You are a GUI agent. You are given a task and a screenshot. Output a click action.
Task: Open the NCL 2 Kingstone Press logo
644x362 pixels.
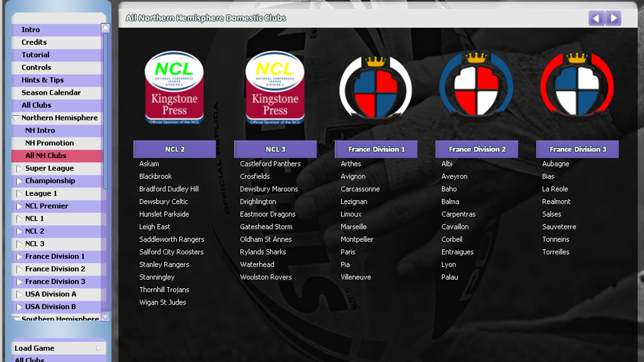point(174,88)
